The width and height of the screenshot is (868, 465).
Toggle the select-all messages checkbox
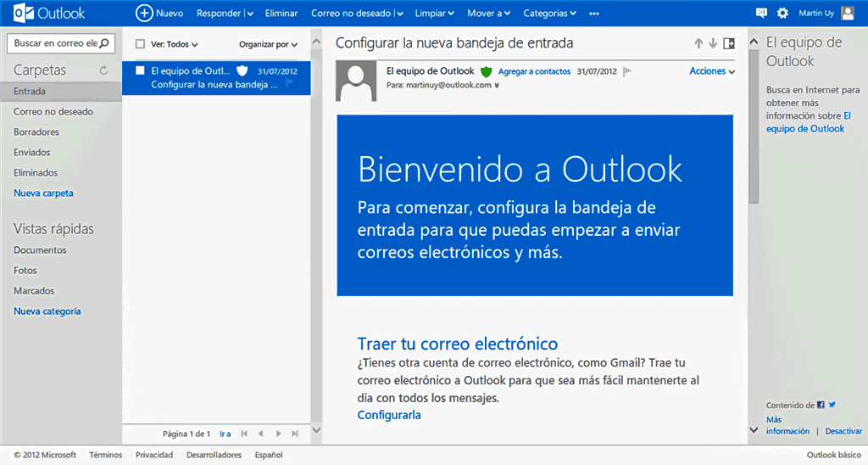tap(141, 44)
